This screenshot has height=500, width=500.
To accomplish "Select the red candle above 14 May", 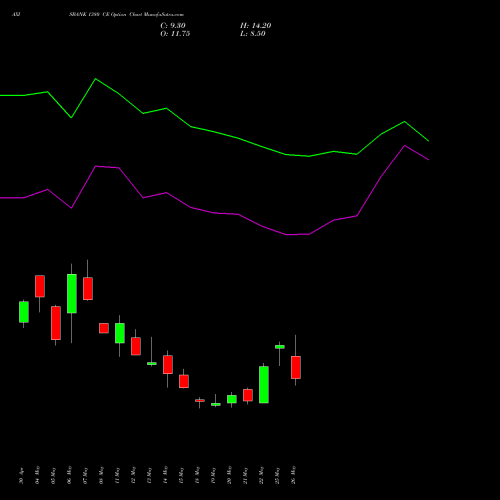I will (x=168, y=365).
